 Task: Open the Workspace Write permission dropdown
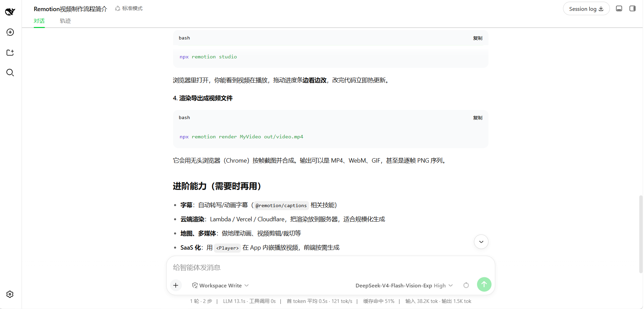click(x=220, y=285)
